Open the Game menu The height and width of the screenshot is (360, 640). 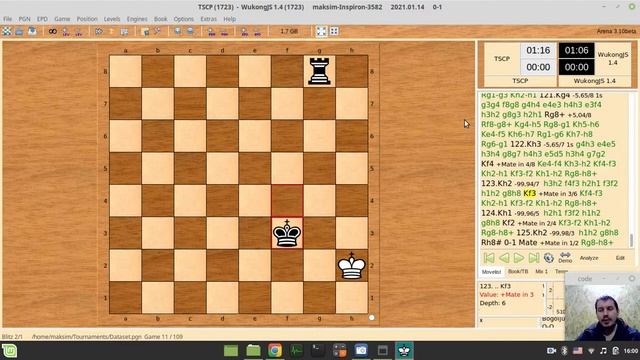pos(62,19)
